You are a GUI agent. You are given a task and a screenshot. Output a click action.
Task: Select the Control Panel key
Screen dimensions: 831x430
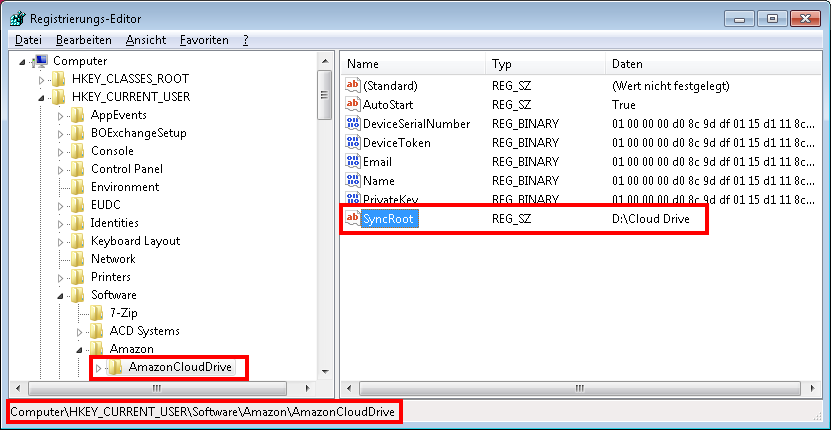126,169
